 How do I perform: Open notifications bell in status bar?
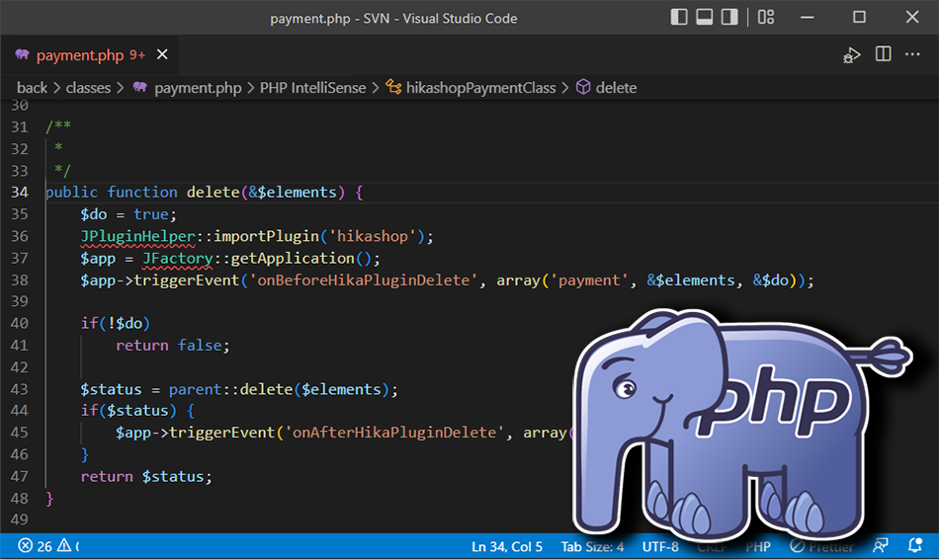(x=915, y=545)
